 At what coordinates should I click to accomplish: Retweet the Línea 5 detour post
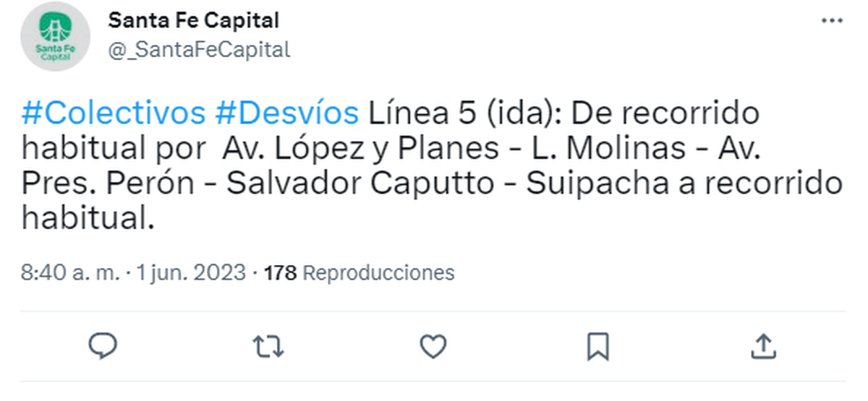(x=268, y=347)
